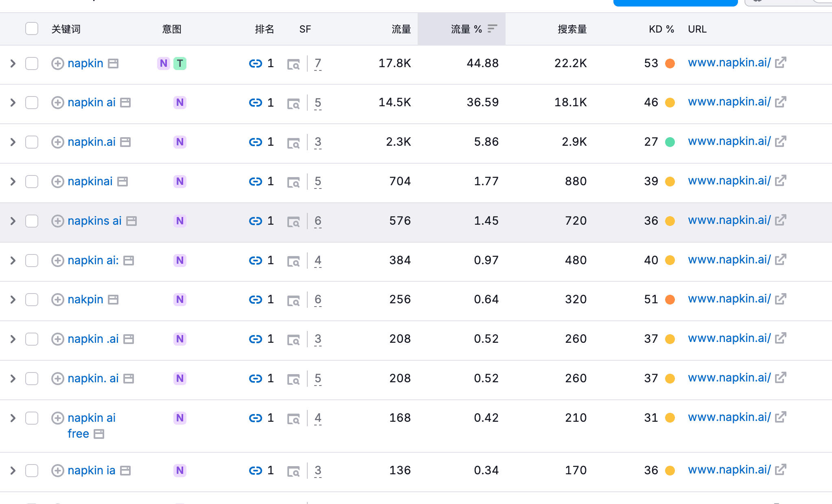Open external link icon for 'napkins ai' row URL
The height and width of the screenshot is (504, 832).
780,220
